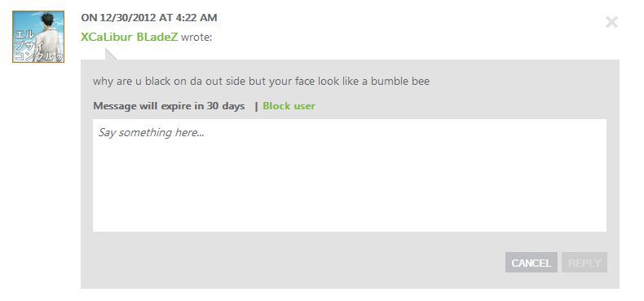Image resolution: width=644 pixels, height=301 pixels.
Task: Click the figure's head in the avatar image
Action: pyautogui.click(x=47, y=19)
